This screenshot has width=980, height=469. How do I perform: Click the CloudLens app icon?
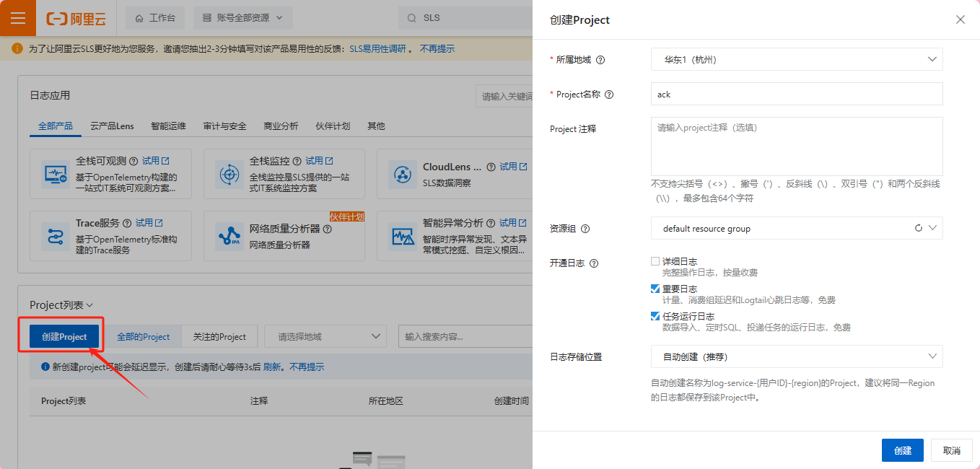(x=402, y=174)
